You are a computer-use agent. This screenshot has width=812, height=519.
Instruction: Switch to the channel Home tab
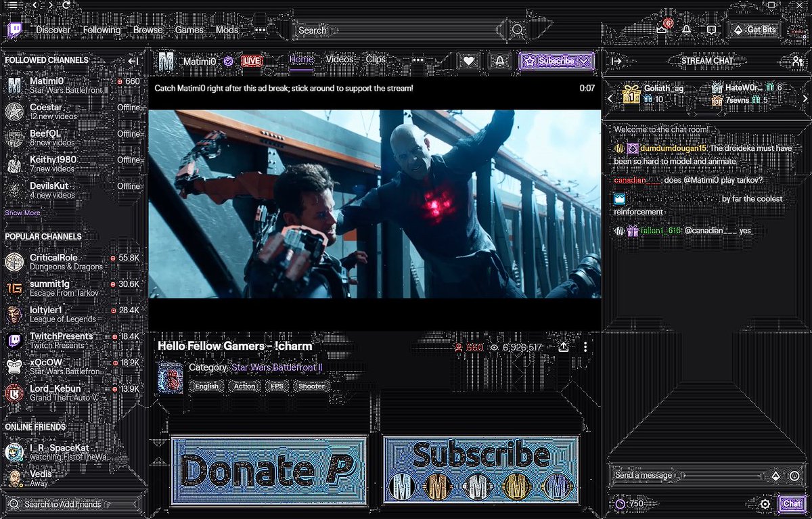pyautogui.click(x=301, y=60)
